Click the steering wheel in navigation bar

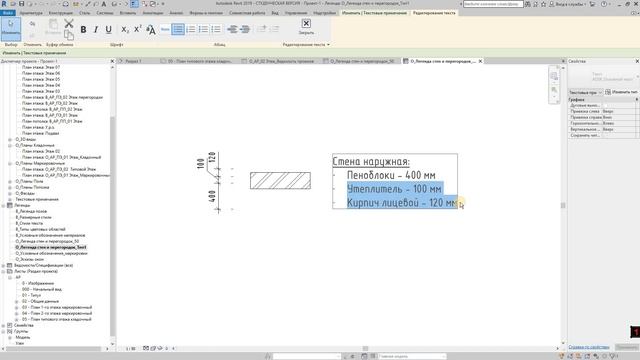[x=554, y=76]
